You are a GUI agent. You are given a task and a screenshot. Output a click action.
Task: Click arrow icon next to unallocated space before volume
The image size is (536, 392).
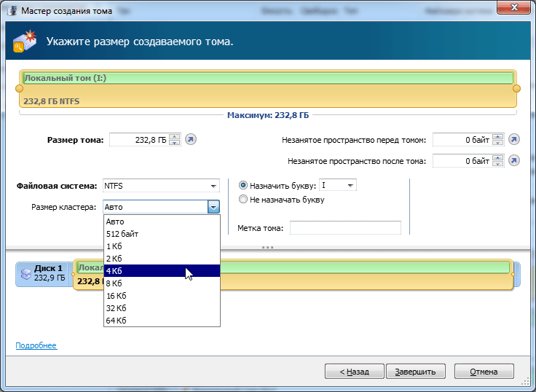[514, 140]
